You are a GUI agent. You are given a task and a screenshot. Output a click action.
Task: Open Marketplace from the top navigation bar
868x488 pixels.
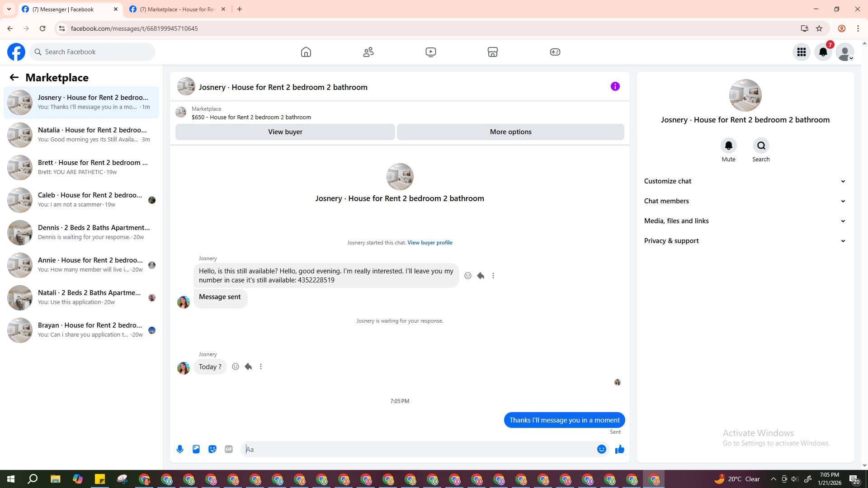pyautogui.click(x=493, y=52)
